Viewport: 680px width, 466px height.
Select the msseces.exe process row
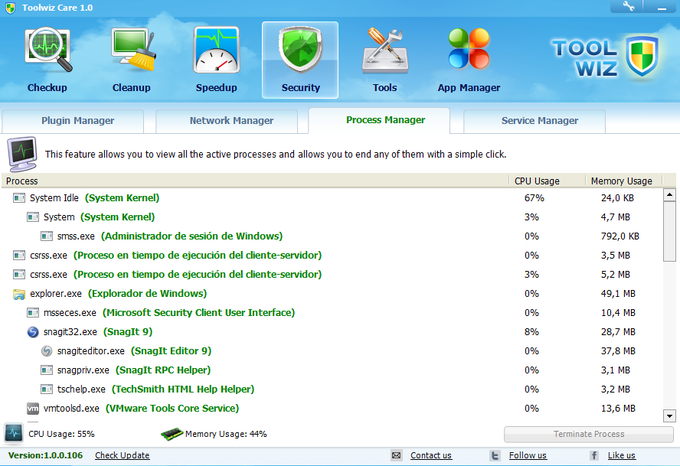332,313
